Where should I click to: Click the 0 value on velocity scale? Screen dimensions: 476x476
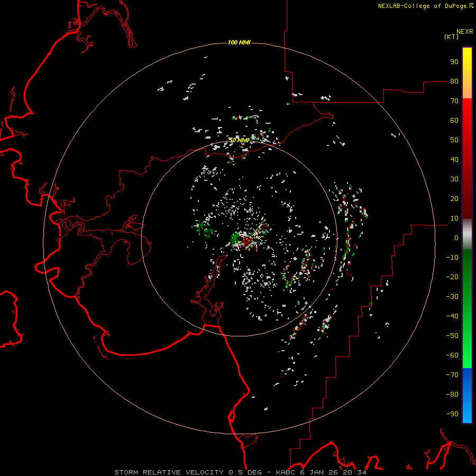(456, 237)
